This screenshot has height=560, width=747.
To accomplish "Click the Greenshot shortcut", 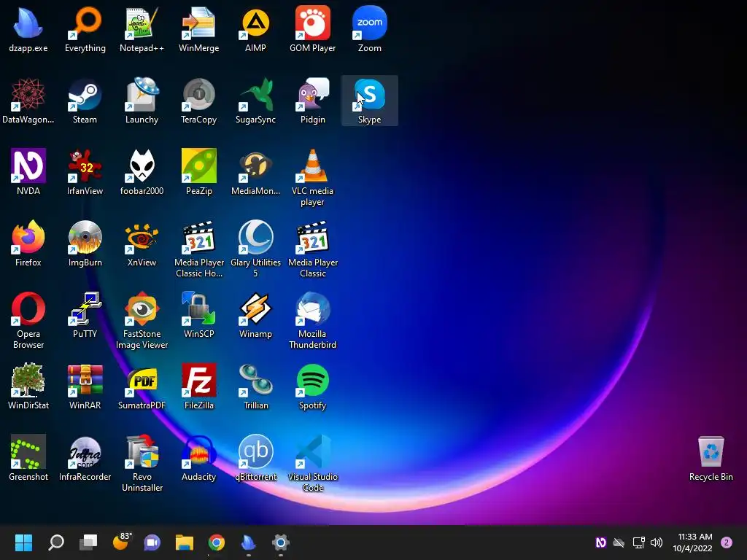I will (x=28, y=457).
